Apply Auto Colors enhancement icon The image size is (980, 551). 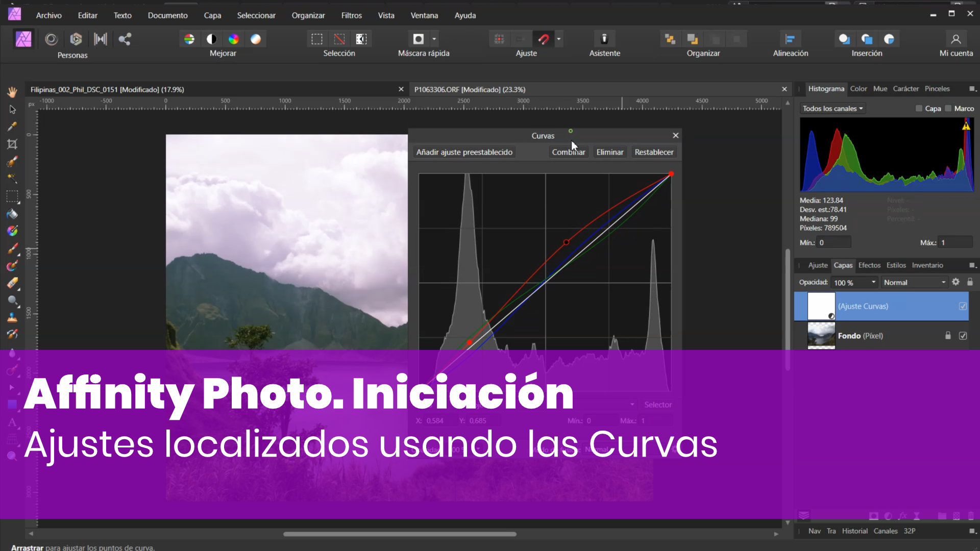(x=233, y=39)
